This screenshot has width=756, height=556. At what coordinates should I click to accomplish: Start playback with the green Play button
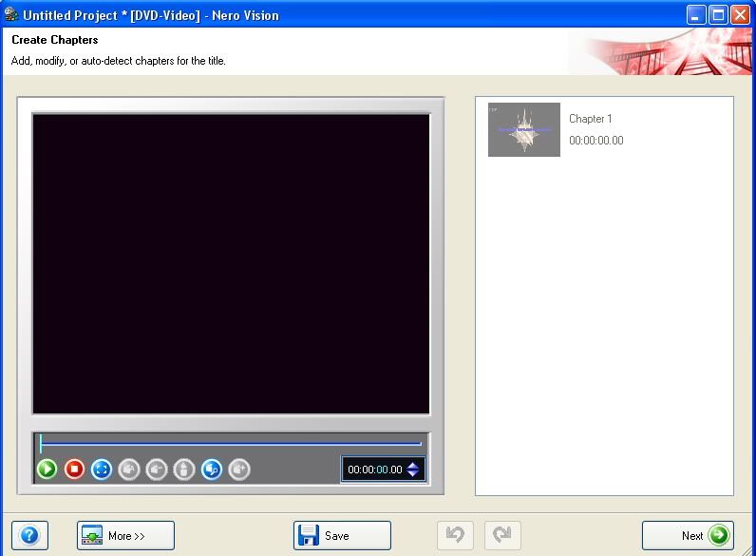(x=47, y=470)
